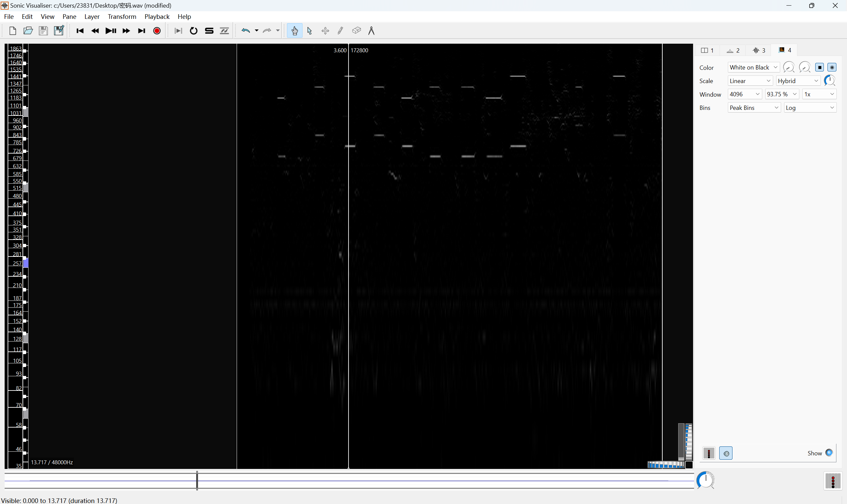Switch to layer tab 1
Screen dimensions: 847x504
707,50
